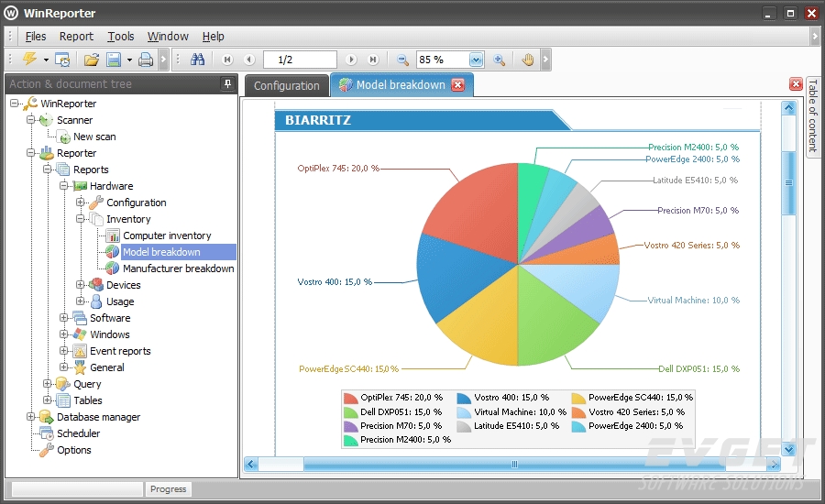Image resolution: width=825 pixels, height=504 pixels.
Task: Expand the Windows tree node
Action: (x=63, y=334)
